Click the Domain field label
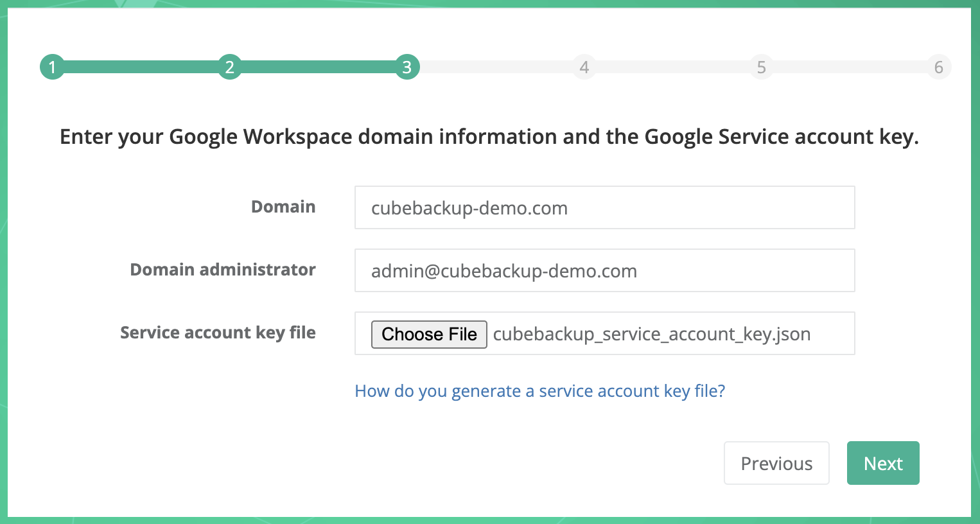Viewport: 980px width, 524px height. pos(283,207)
